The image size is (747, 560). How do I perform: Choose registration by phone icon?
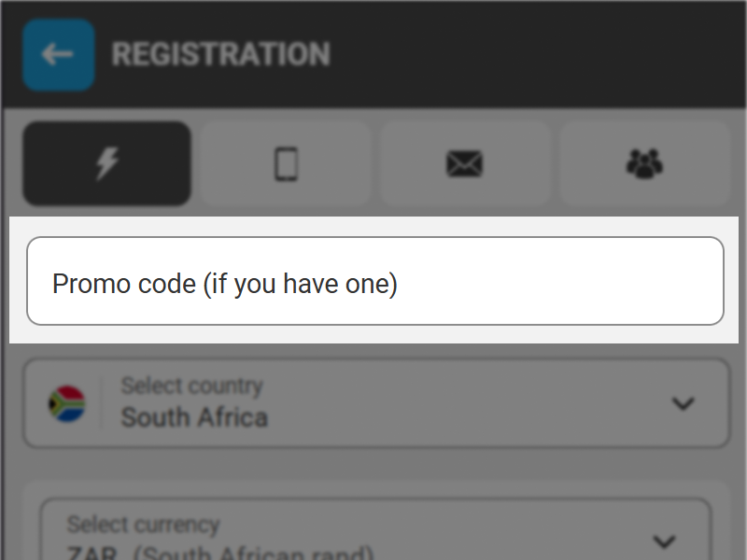point(286,164)
